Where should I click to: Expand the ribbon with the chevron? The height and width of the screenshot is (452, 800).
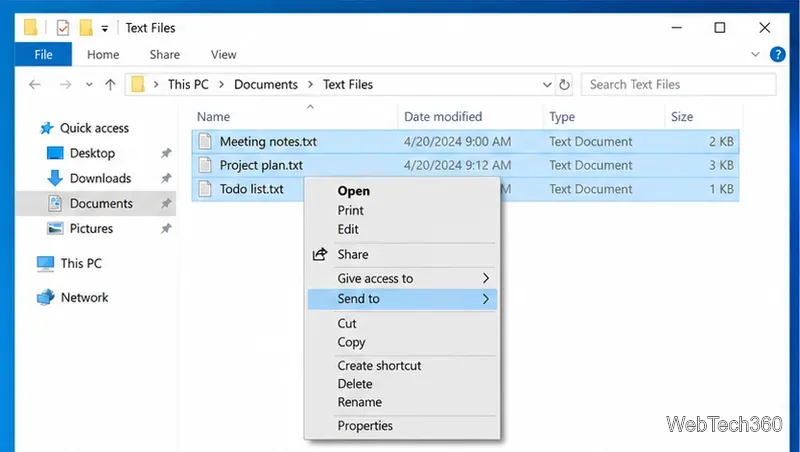[x=755, y=54]
